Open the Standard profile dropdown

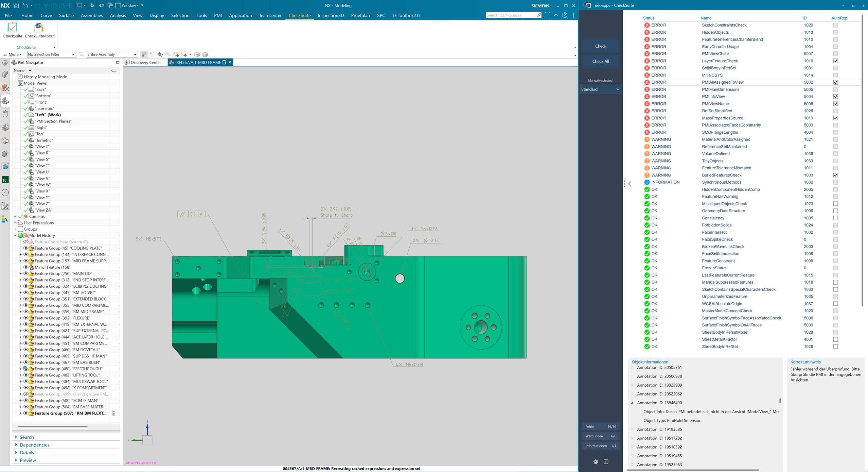tap(600, 89)
